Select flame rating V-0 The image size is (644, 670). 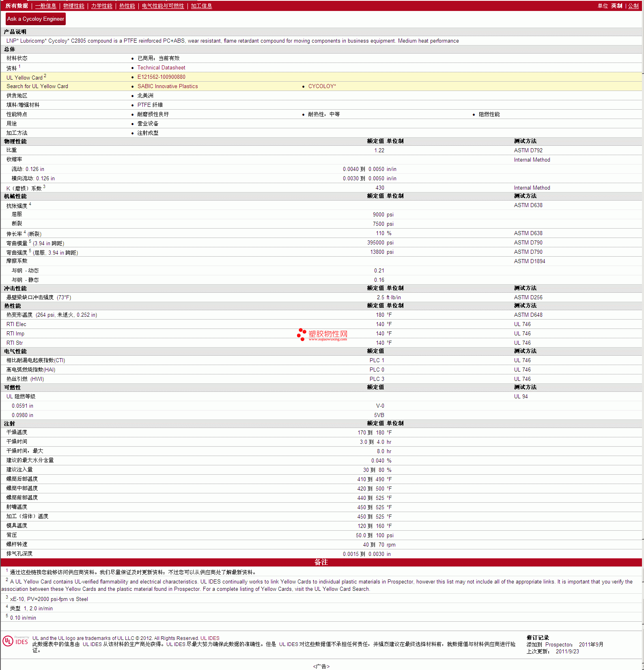[x=380, y=406]
